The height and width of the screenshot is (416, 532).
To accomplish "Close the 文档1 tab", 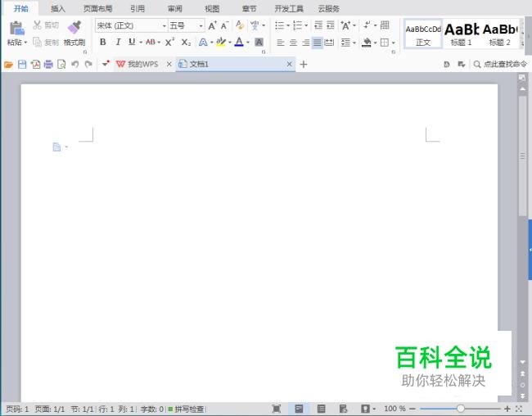I will 289,64.
